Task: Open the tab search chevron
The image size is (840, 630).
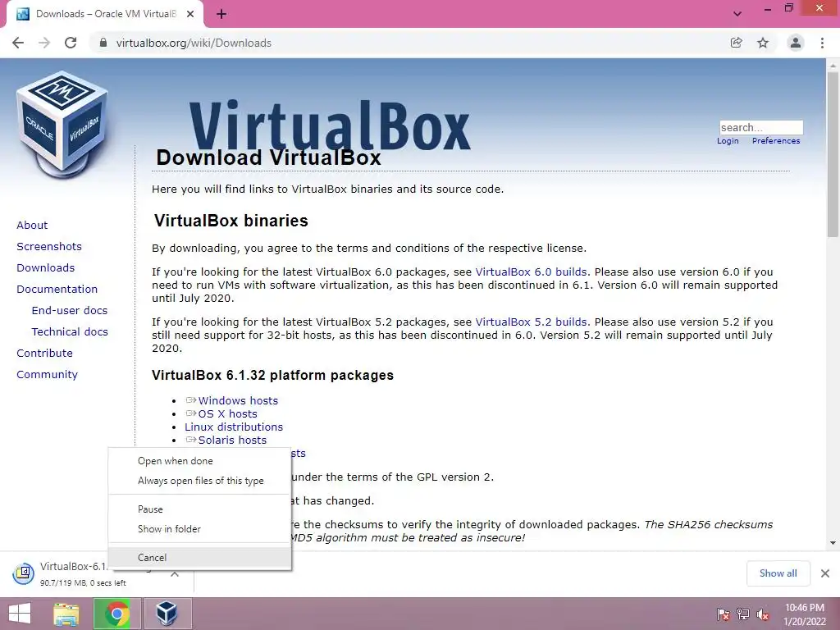Action: tap(737, 14)
